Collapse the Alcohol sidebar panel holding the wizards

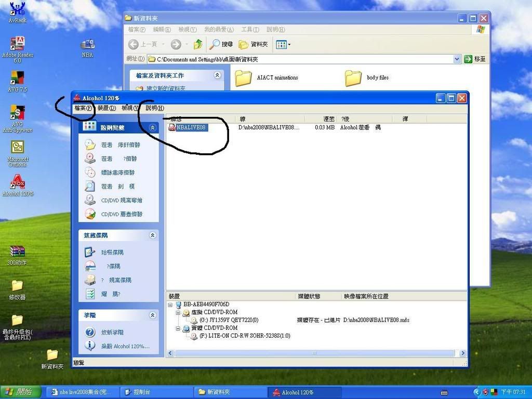pyautogui.click(x=152, y=128)
